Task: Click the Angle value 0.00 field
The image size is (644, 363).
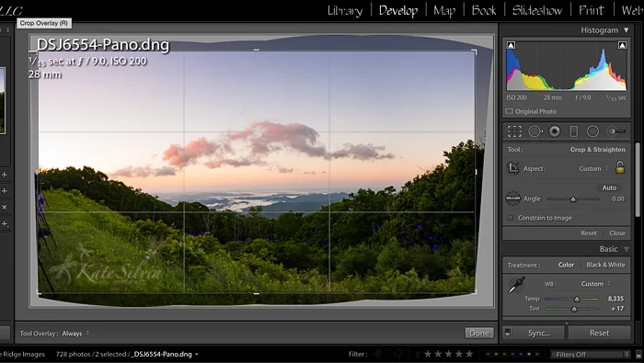Action: [x=617, y=199]
